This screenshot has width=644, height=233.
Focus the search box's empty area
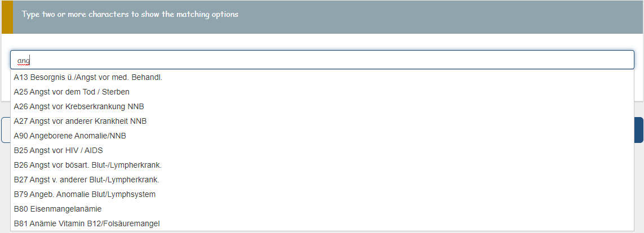click(x=338, y=60)
